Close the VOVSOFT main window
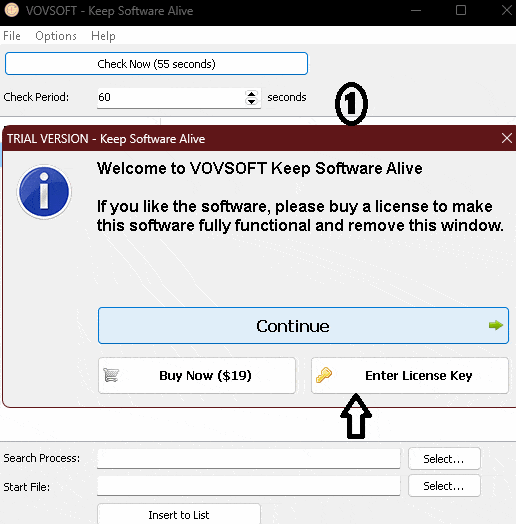Viewport: 529px width, 524px height. 506,10
